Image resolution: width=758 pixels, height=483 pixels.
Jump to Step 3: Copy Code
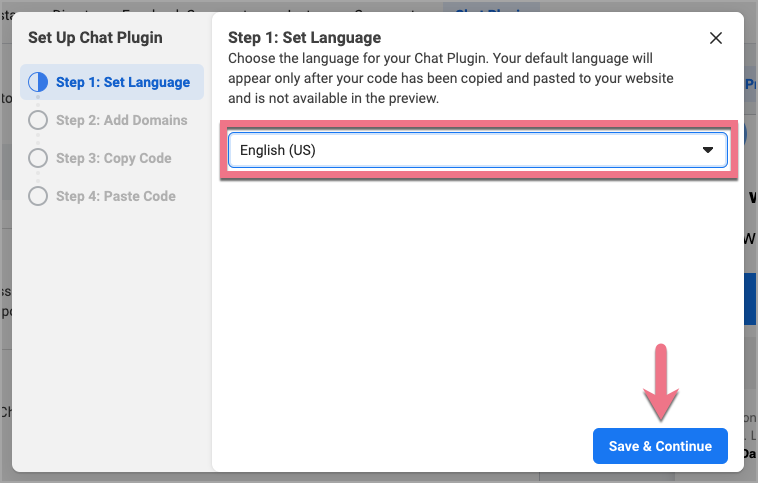(x=113, y=158)
